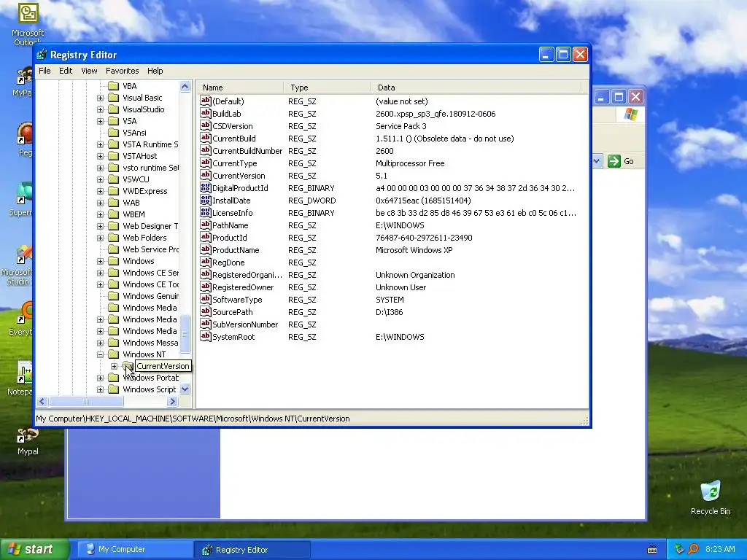Collapse the Windows NT key
The width and height of the screenshot is (747, 560).
100,354
